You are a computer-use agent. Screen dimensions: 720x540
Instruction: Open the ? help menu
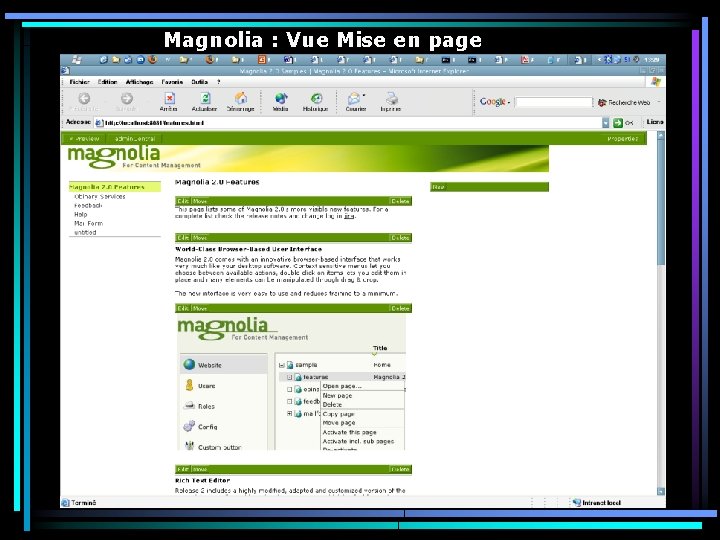pos(219,82)
